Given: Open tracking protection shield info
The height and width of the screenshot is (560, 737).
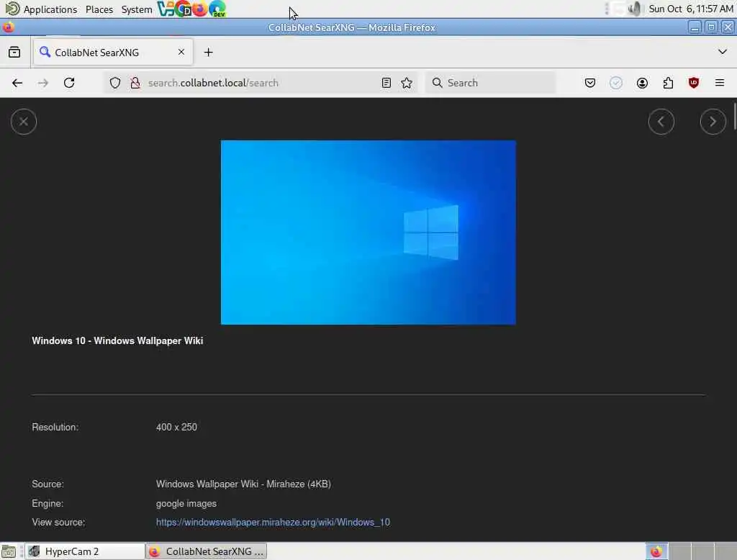Looking at the screenshot, I should [114, 83].
